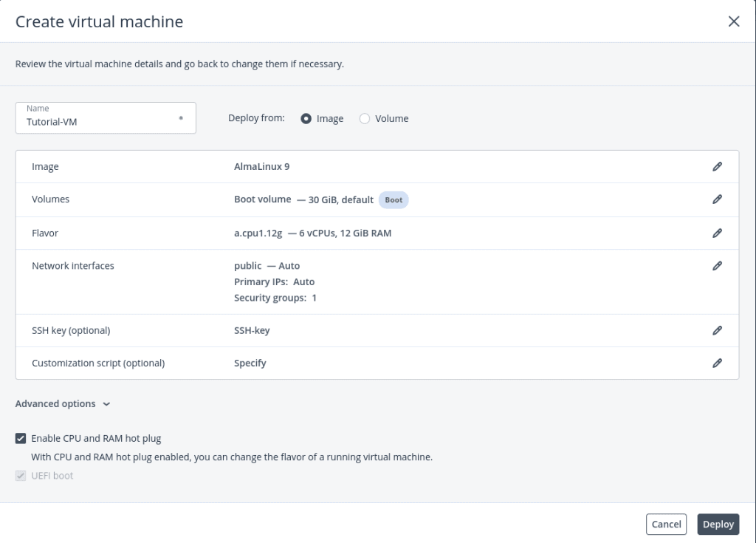
Task: Click the Volumes row label
Action: coord(51,199)
